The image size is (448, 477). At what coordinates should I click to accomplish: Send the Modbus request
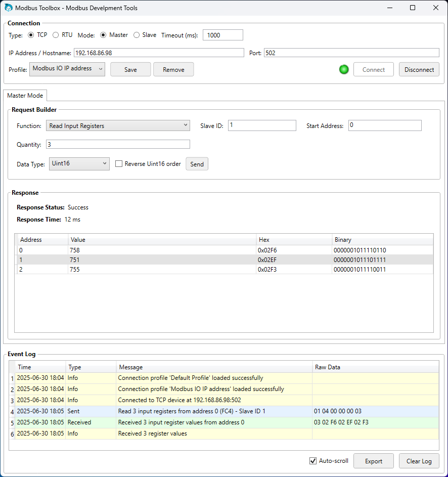click(x=197, y=163)
